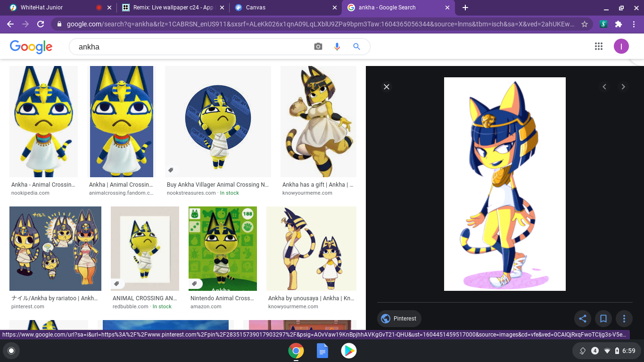Start voice search with microphone icon
The width and height of the screenshot is (644, 362).
tap(337, 47)
